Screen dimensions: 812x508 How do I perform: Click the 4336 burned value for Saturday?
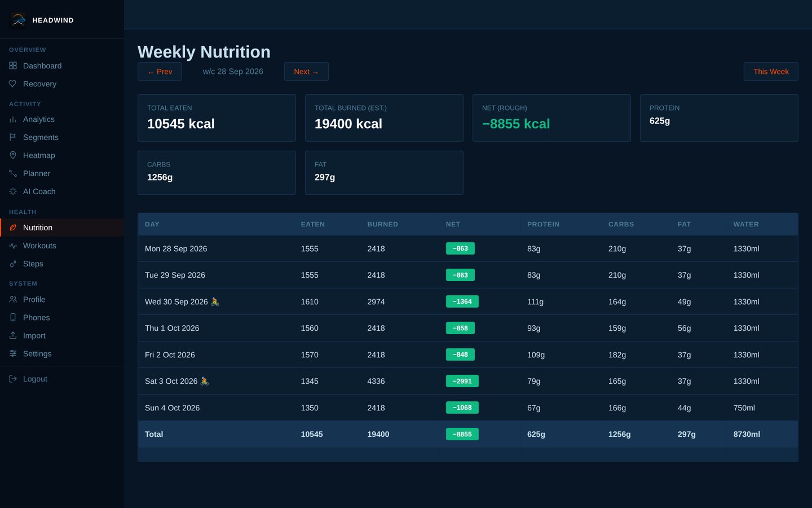376,382
